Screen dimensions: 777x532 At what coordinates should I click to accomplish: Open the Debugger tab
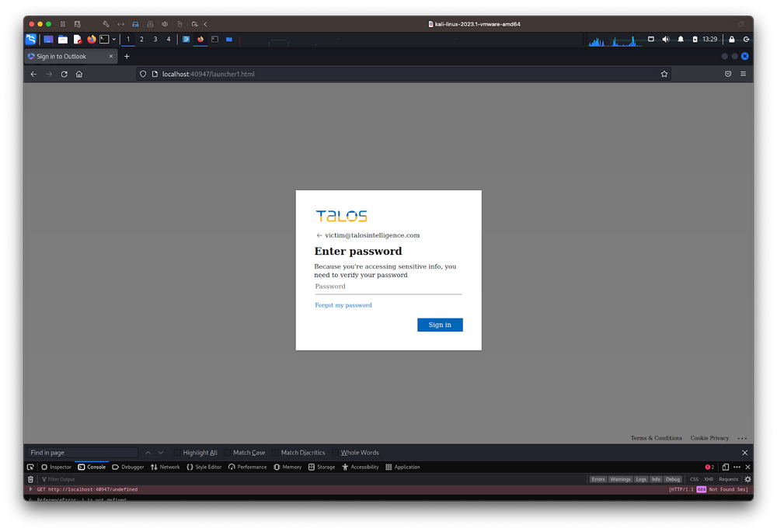coord(128,467)
